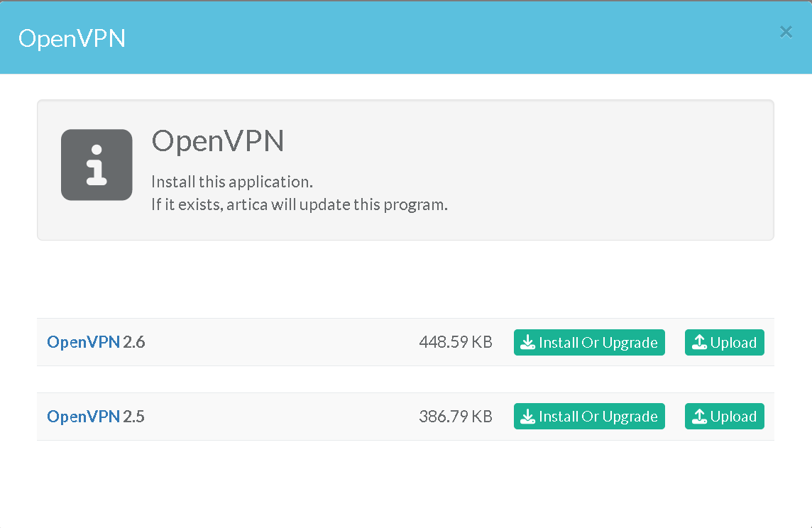The width and height of the screenshot is (812, 528).
Task: Open the blue OpenVPN link for version 2.6
Action: pyautogui.click(x=83, y=343)
